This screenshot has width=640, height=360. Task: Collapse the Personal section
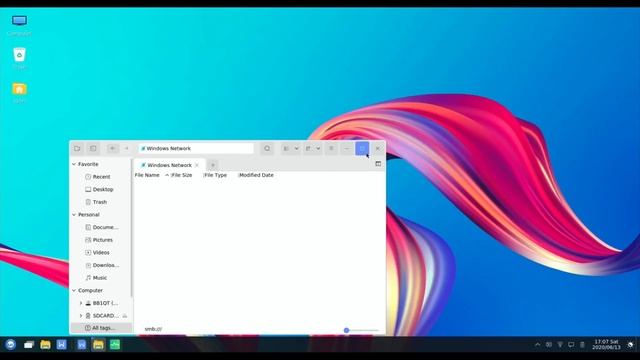click(x=74, y=215)
